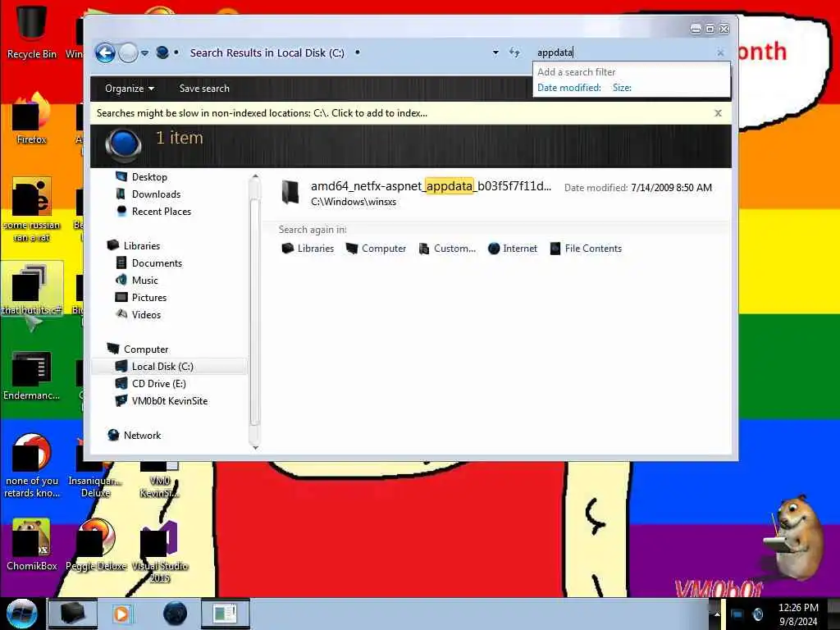Click the round tray icon beside the clock
840x630 pixels.
(x=758, y=614)
